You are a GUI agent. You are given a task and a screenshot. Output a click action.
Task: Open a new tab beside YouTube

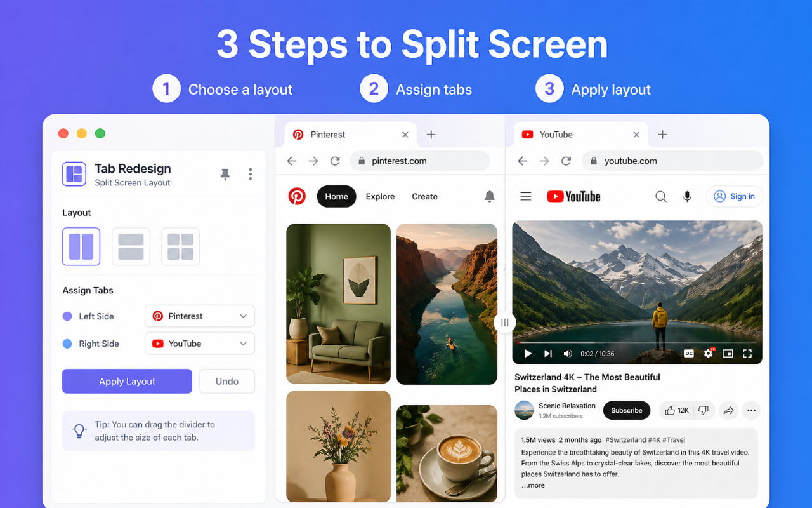click(x=662, y=135)
